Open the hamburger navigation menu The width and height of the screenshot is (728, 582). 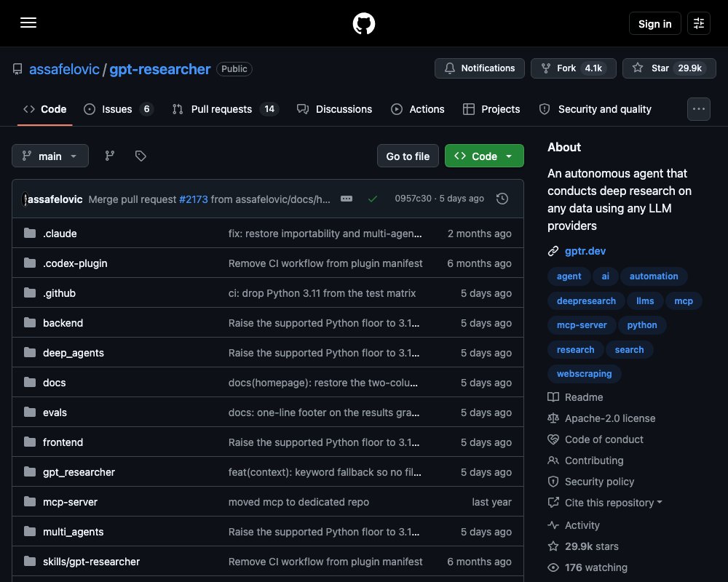[28, 23]
